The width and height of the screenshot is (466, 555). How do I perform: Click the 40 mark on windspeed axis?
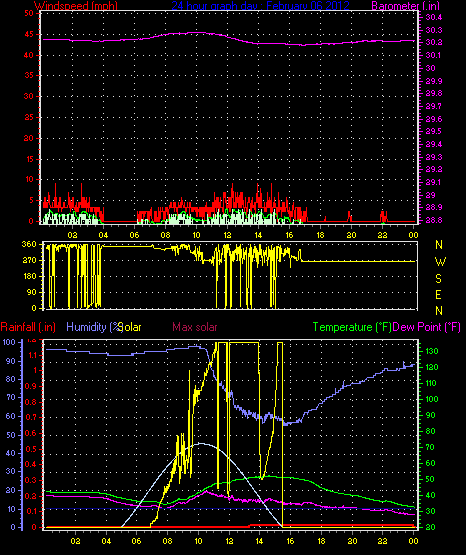[29, 56]
